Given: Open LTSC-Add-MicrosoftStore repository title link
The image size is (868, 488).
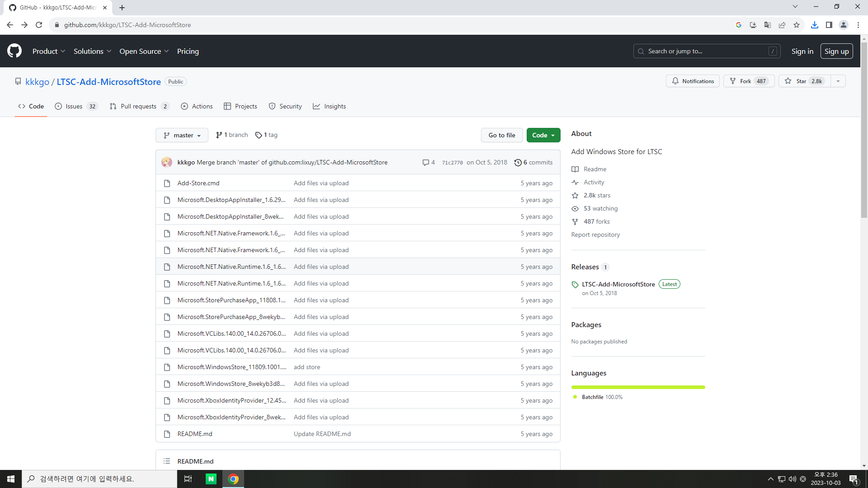Looking at the screenshot, I should tap(108, 82).
